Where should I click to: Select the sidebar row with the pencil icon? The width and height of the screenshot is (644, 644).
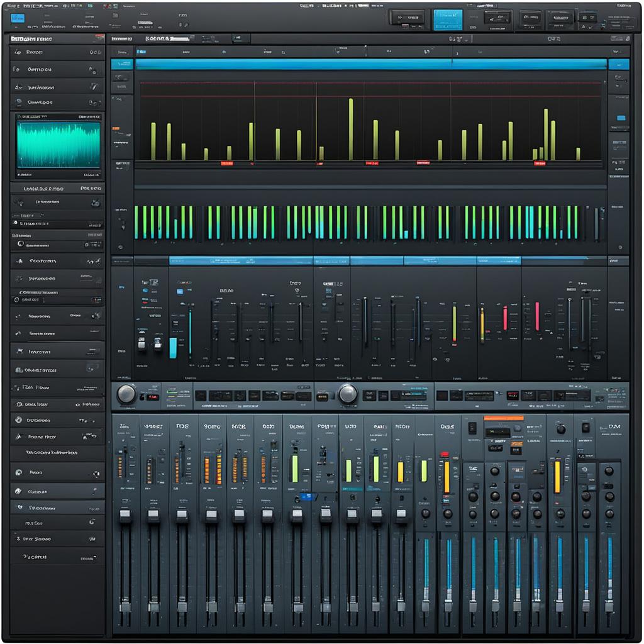click(x=57, y=437)
